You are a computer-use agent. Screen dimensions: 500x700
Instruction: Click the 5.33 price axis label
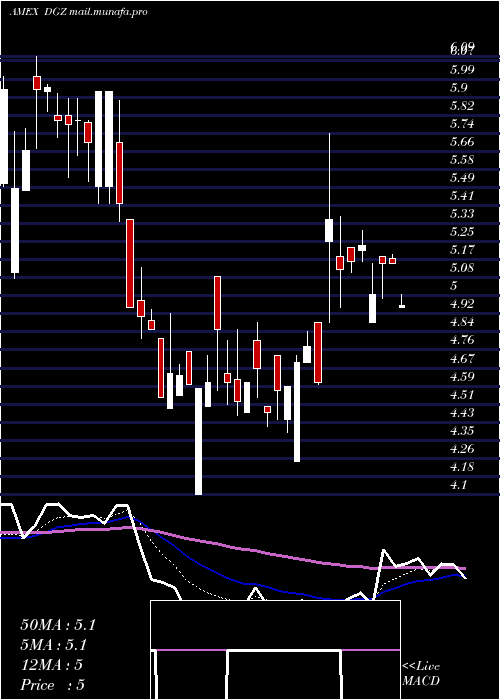(462, 214)
